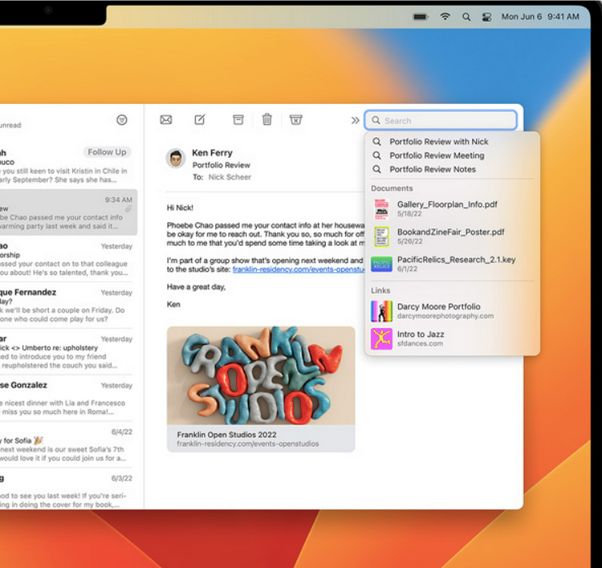Open Spotlight search in menu bar
The width and height of the screenshot is (602, 568).
(x=466, y=17)
